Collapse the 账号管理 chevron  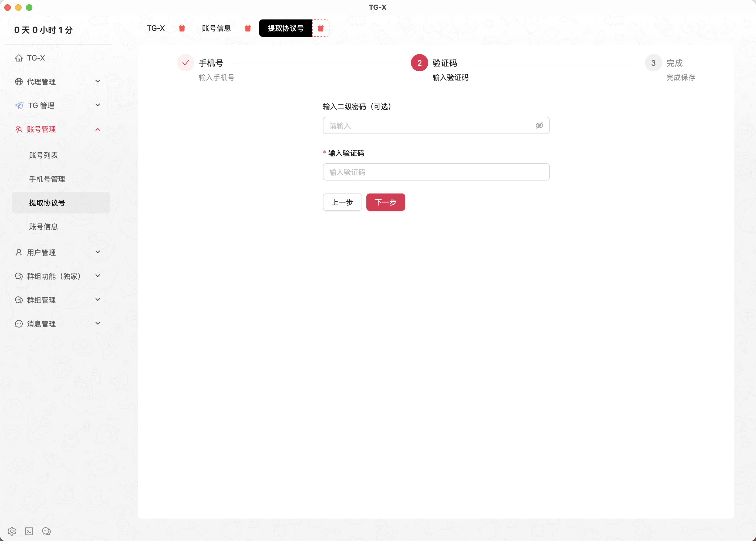click(98, 129)
